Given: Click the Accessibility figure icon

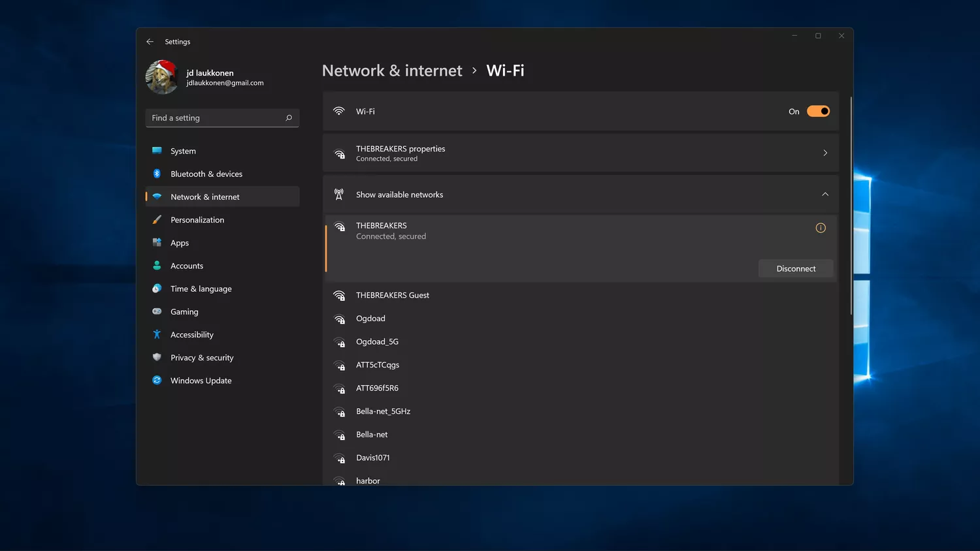Looking at the screenshot, I should [157, 334].
